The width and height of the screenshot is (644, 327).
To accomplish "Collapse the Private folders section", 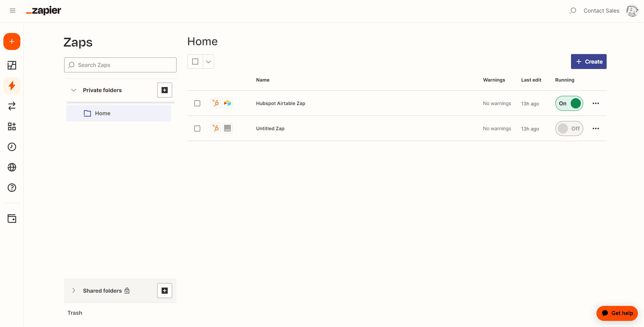I will click(74, 90).
